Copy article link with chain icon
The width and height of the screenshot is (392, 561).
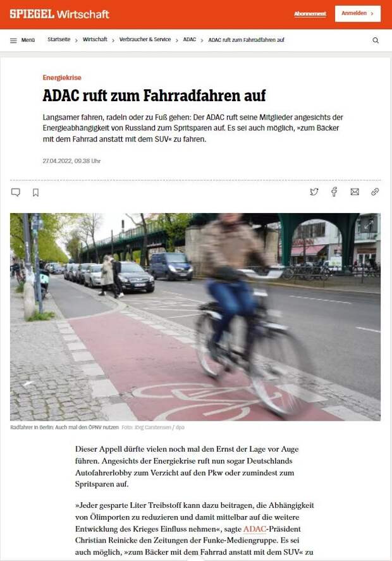(375, 192)
